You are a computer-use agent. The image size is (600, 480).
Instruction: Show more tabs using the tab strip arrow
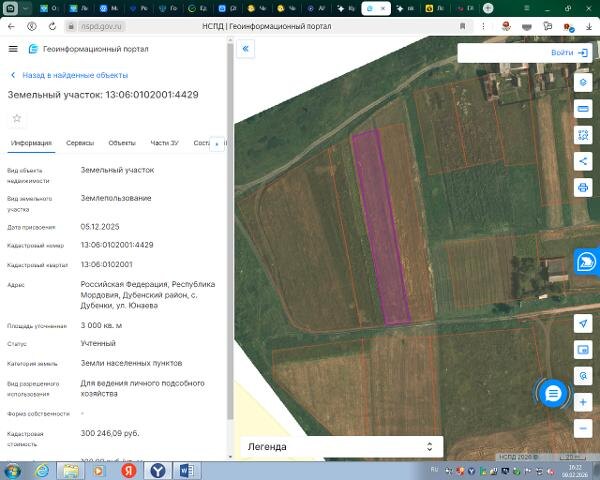click(x=217, y=144)
